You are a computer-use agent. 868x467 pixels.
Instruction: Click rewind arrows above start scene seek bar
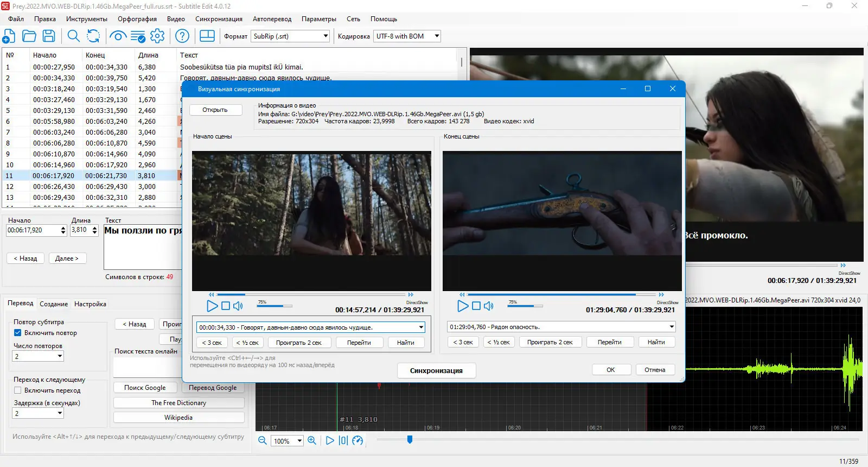[212, 294]
